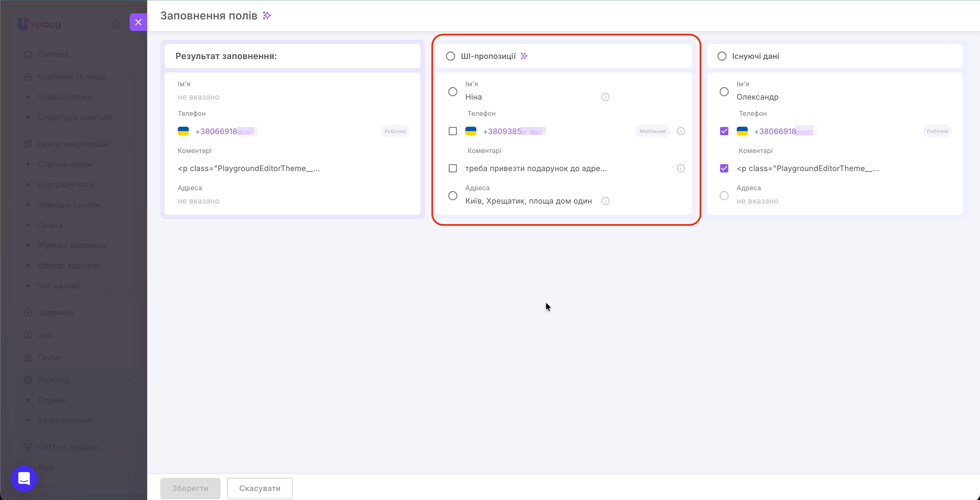Open the chat support bubble icon
Image resolution: width=980 pixels, height=500 pixels.
click(x=24, y=479)
